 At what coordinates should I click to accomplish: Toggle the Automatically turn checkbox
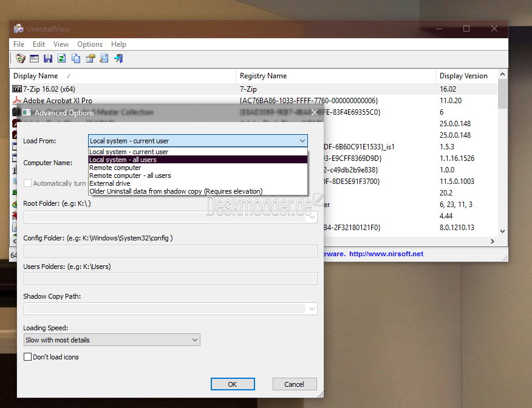[x=27, y=183]
